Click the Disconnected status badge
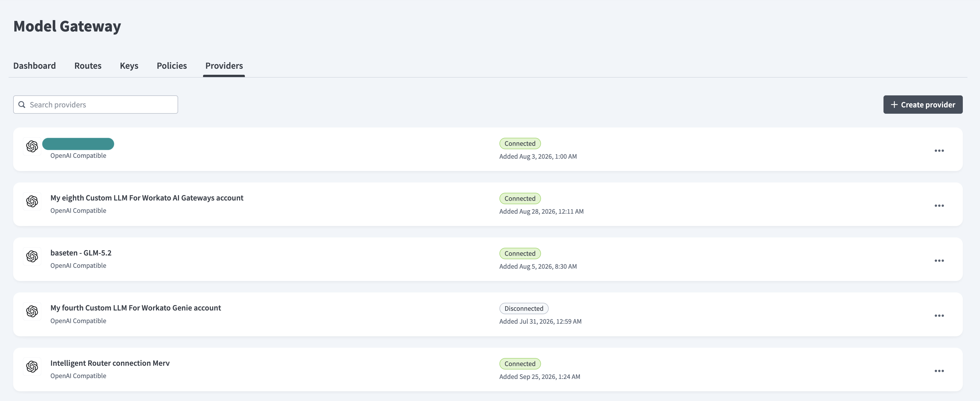 tap(524, 308)
